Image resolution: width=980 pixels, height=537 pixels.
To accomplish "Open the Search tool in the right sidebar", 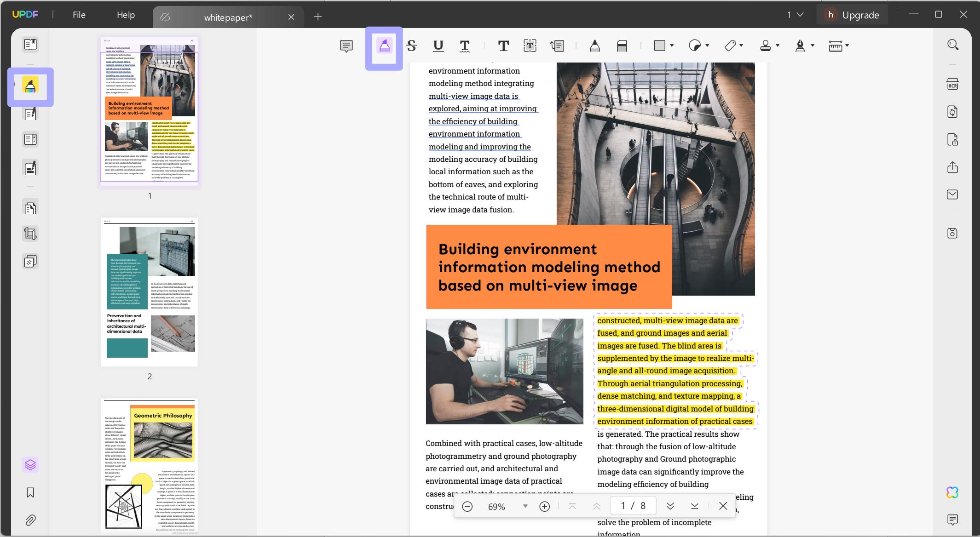I will click(x=952, y=44).
